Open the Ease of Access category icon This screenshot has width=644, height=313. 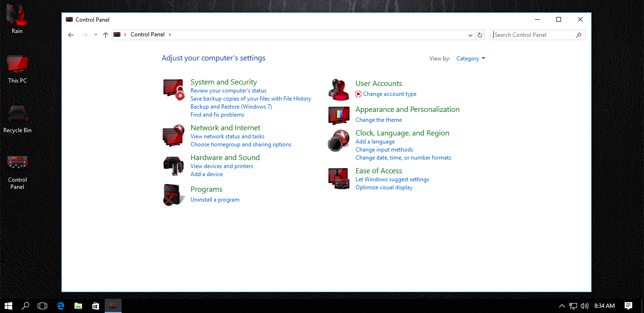pos(339,178)
